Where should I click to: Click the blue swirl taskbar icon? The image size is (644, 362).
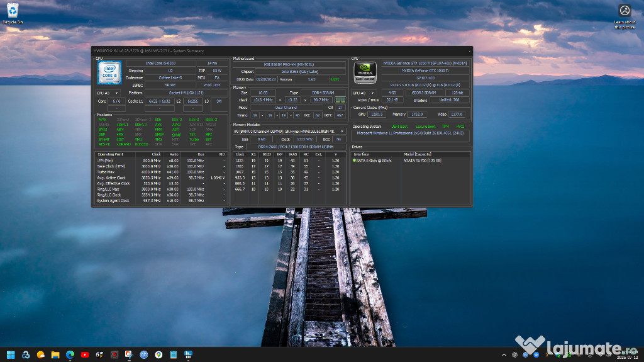click(x=26, y=354)
